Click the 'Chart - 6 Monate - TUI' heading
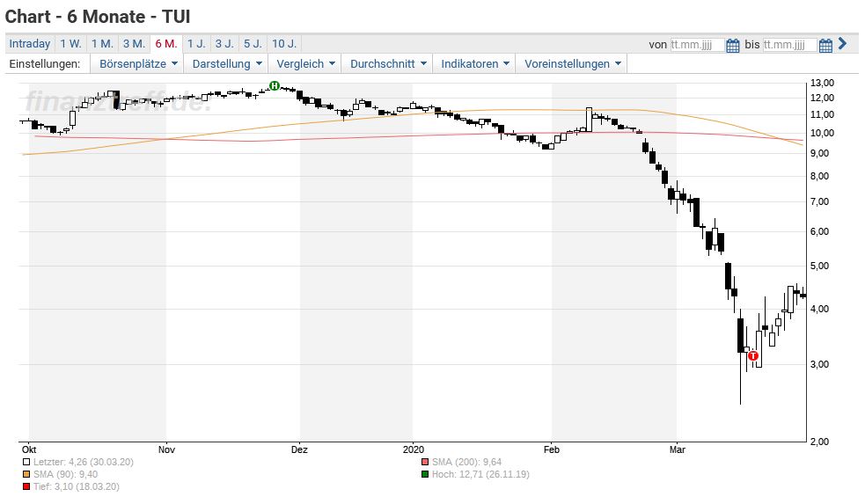This screenshot has height=504, width=865. point(98,17)
